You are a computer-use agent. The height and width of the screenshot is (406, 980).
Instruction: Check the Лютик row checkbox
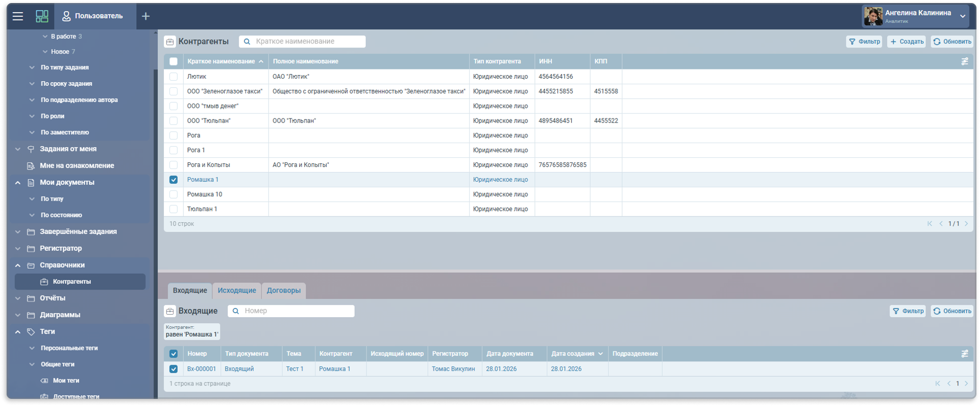point(174,77)
